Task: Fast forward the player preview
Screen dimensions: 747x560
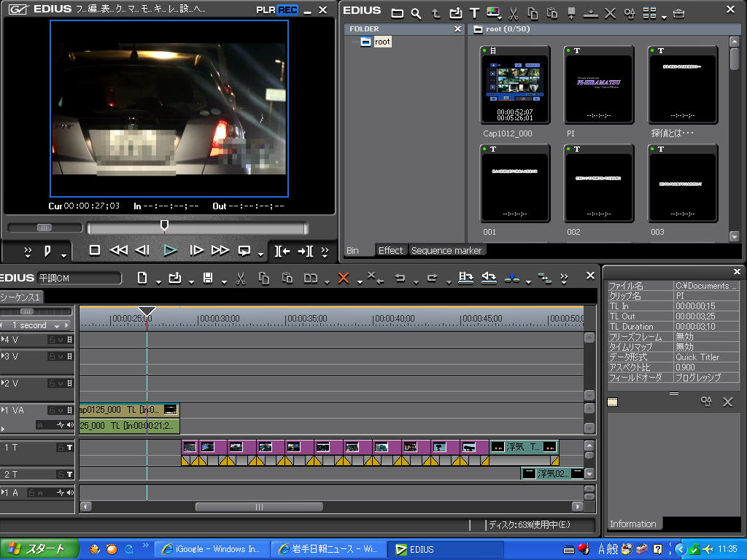Action: tap(220, 250)
